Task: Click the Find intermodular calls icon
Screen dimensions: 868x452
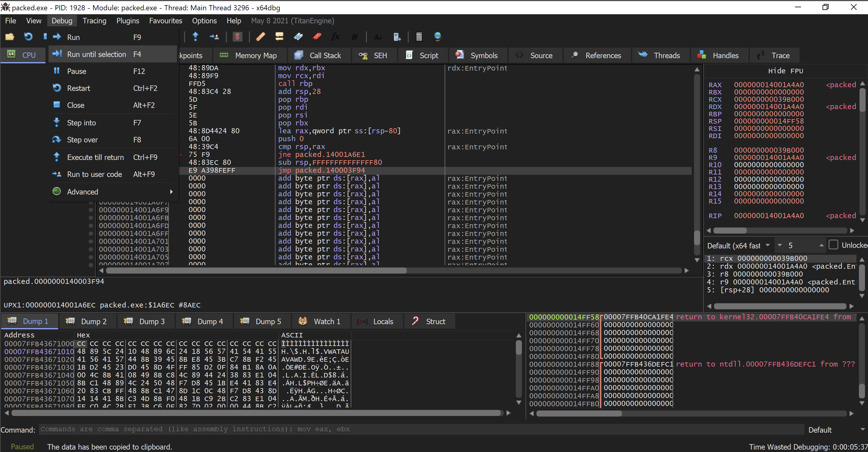Action: [x=397, y=37]
